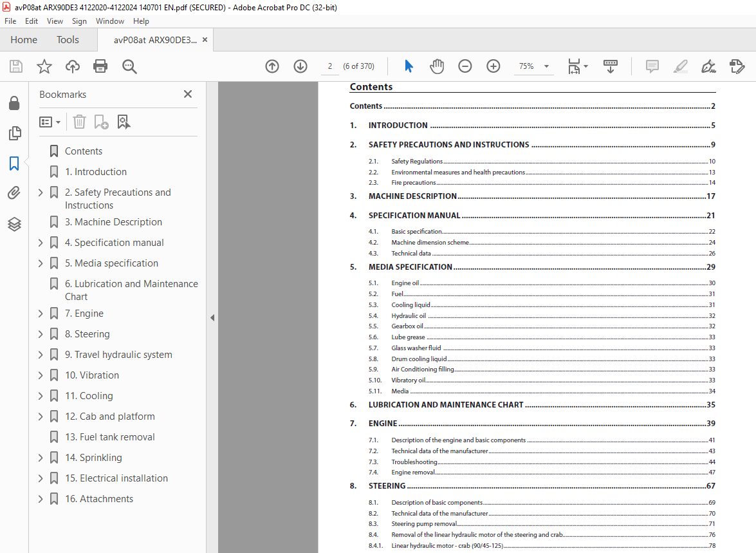The width and height of the screenshot is (756, 553).
Task: Follow the Hydraulic oil contents entry
Action: [x=542, y=315]
